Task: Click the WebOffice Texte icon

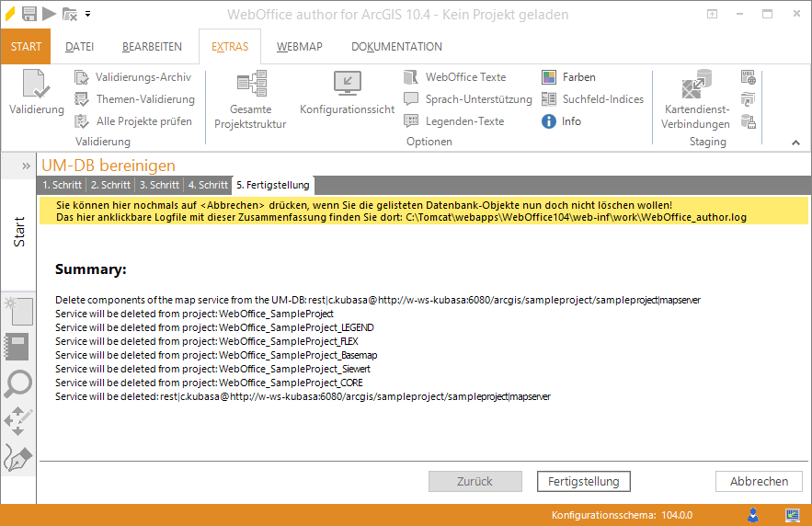Action: click(411, 77)
